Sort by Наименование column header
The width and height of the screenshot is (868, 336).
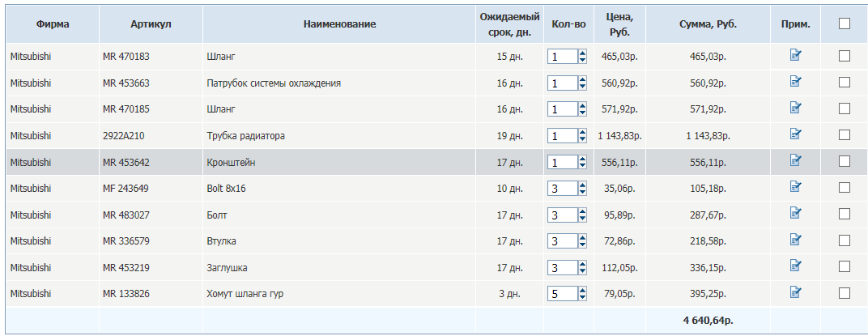(x=339, y=24)
